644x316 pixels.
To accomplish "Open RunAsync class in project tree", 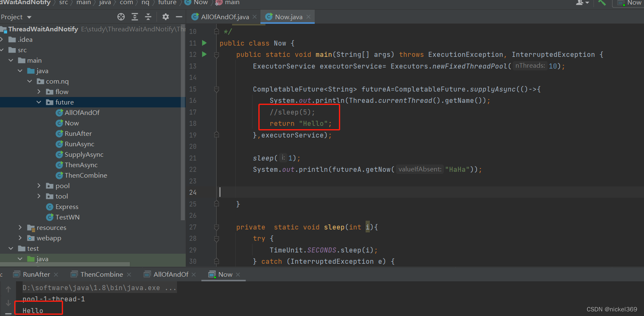I will pos(80,144).
